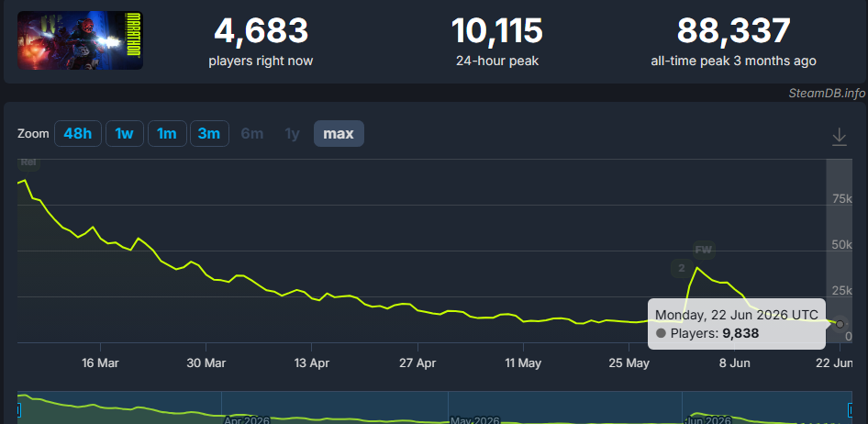Click the 10,115 24-hour peak value
868x424 pixels.
point(497,31)
